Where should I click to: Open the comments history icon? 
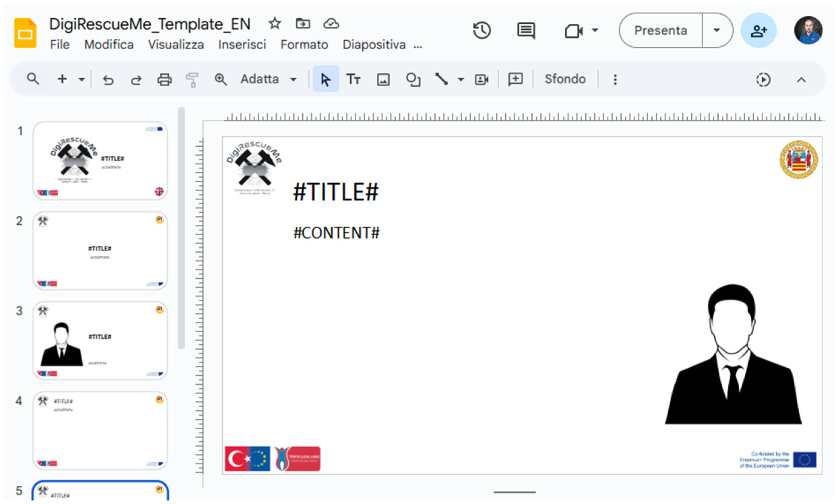click(526, 31)
